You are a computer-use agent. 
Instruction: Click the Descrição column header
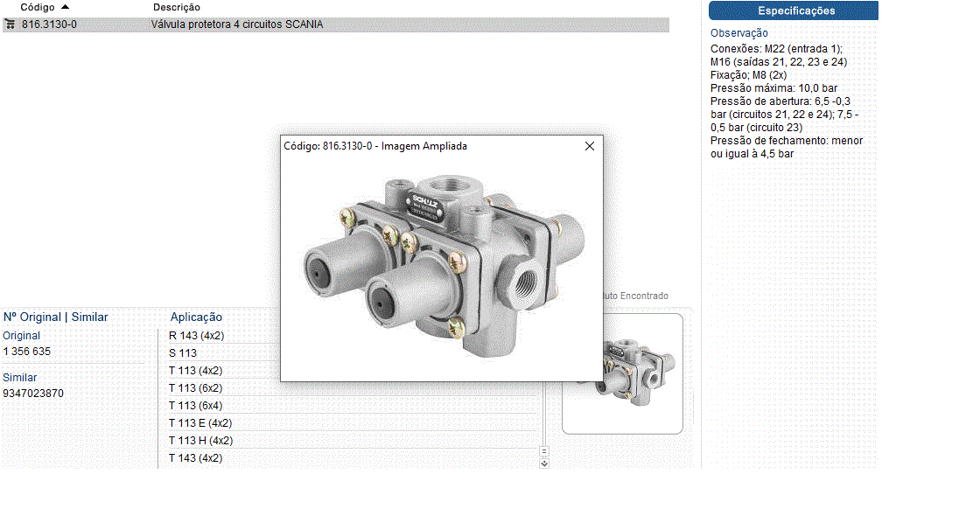(x=176, y=7)
